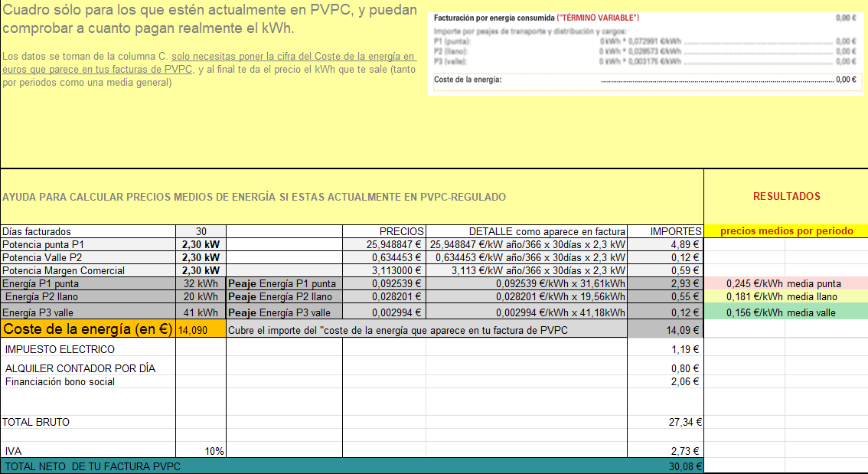
Task: Select the detail cell 0,092539 €/kWh x 31,61kWh
Action: point(527,283)
